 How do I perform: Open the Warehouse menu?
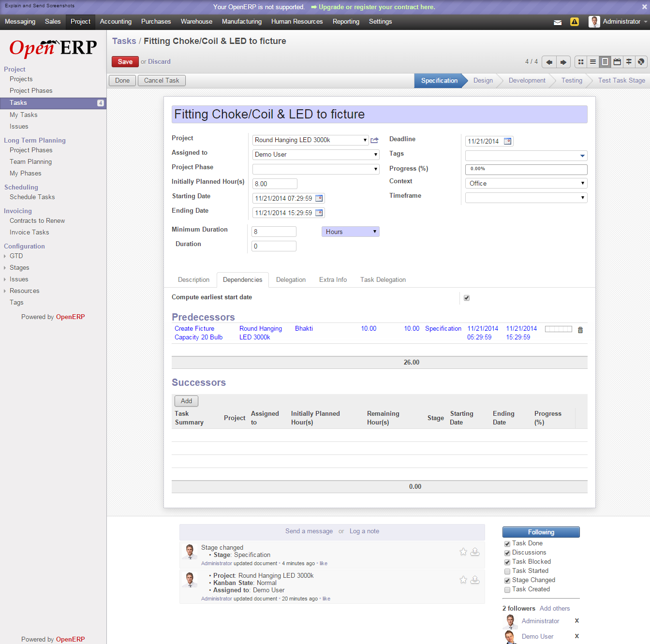click(196, 22)
